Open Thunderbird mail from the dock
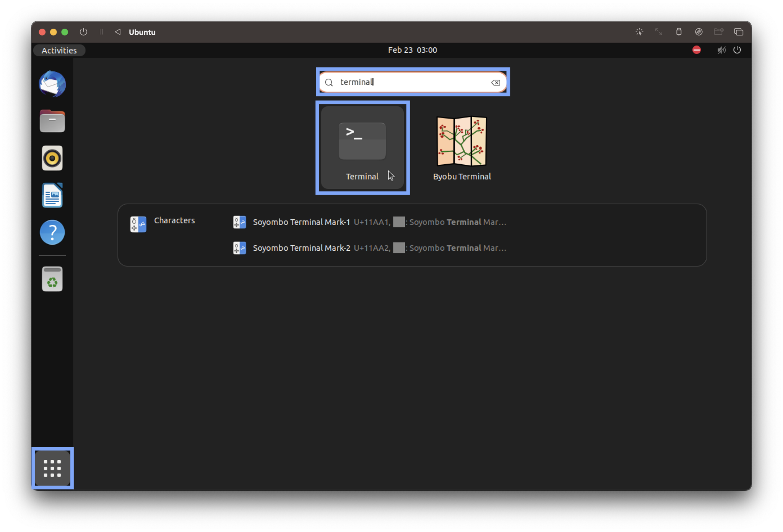Screen dimensions: 783x532 [52, 84]
